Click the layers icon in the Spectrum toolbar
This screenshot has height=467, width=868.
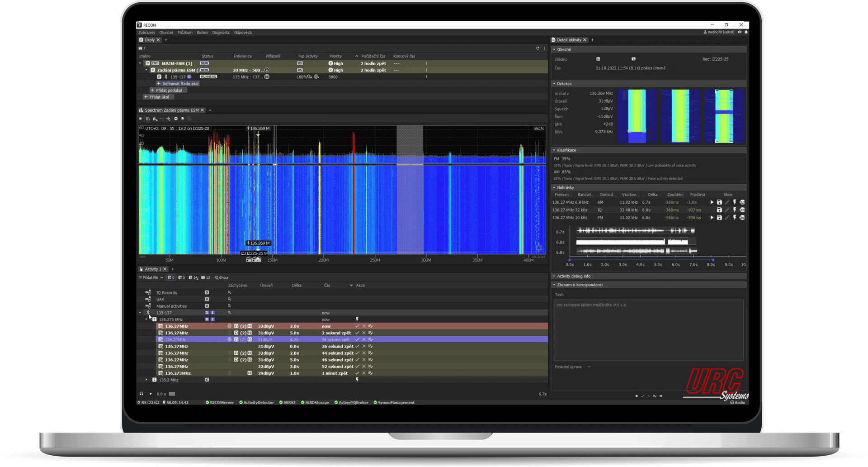coord(183,119)
